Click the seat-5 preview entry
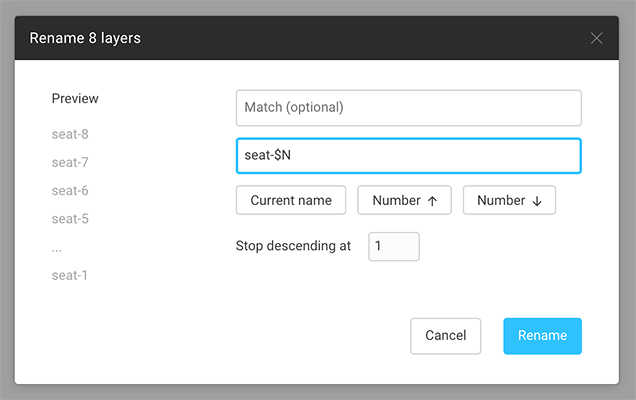The height and width of the screenshot is (400, 636). [71, 218]
